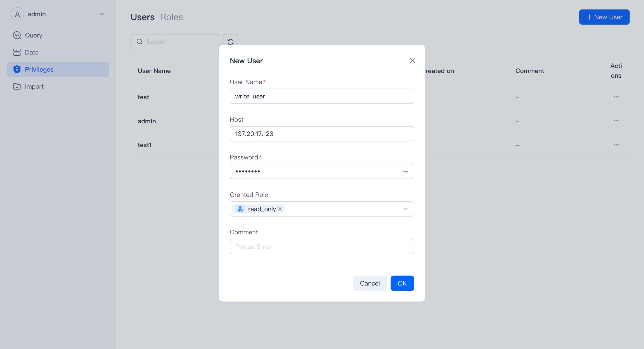Click the search magnifier icon
The width and height of the screenshot is (644, 349).
tap(139, 42)
